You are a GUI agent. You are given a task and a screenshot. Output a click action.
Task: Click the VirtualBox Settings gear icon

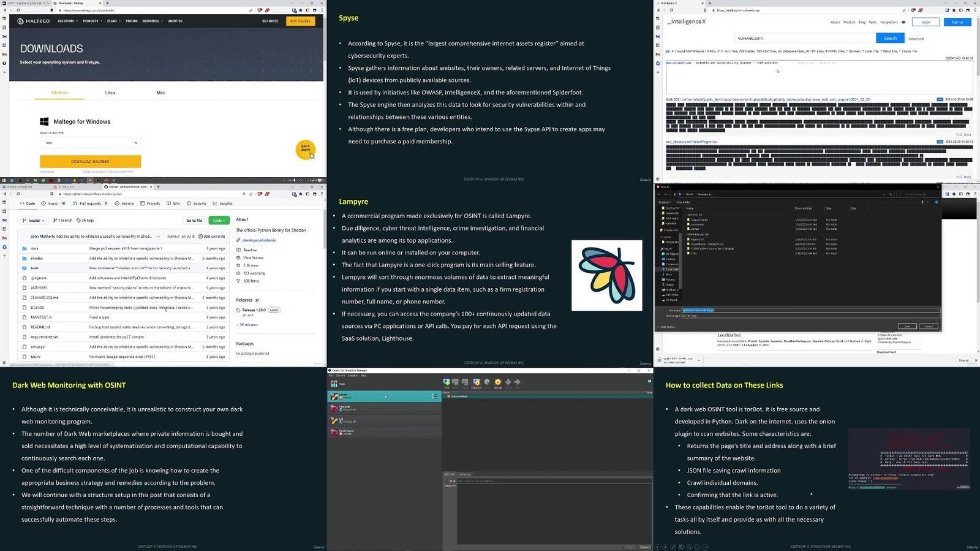tap(497, 383)
